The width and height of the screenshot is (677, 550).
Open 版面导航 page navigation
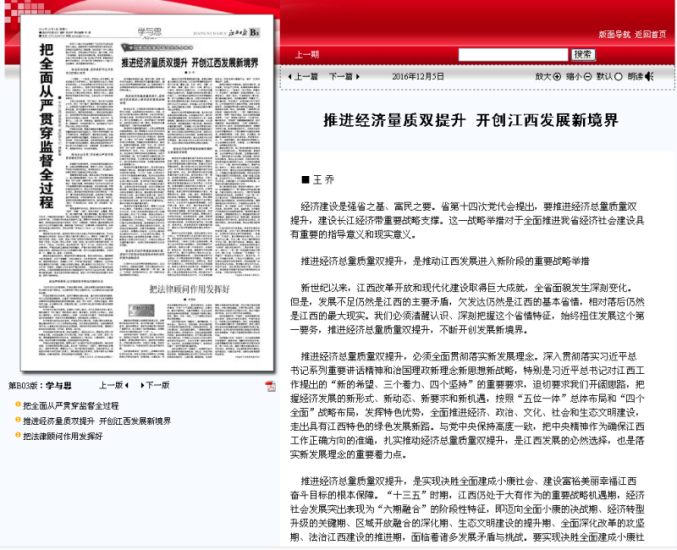(613, 34)
